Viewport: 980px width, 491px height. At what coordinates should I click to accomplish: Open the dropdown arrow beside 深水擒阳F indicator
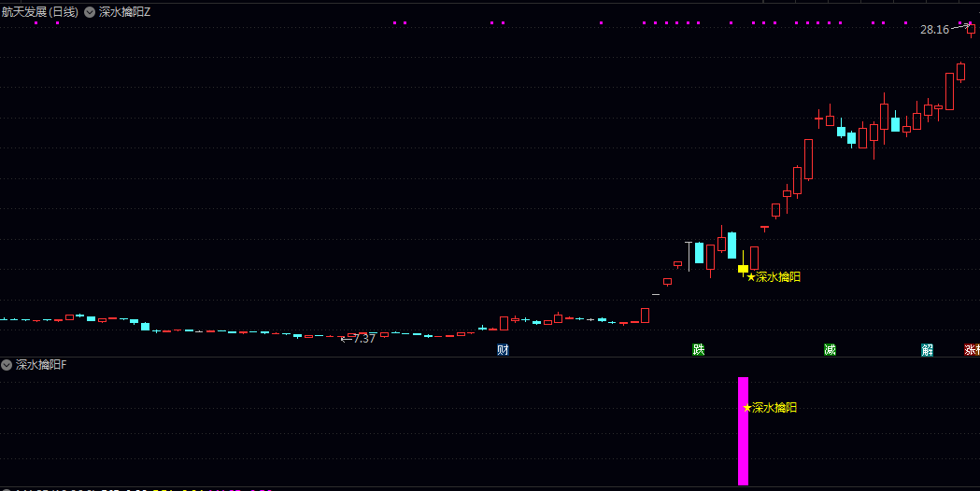[7, 365]
